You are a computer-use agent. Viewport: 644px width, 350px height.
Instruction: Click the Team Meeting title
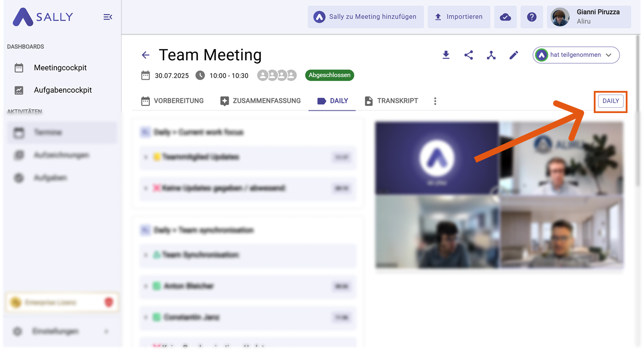tap(210, 55)
